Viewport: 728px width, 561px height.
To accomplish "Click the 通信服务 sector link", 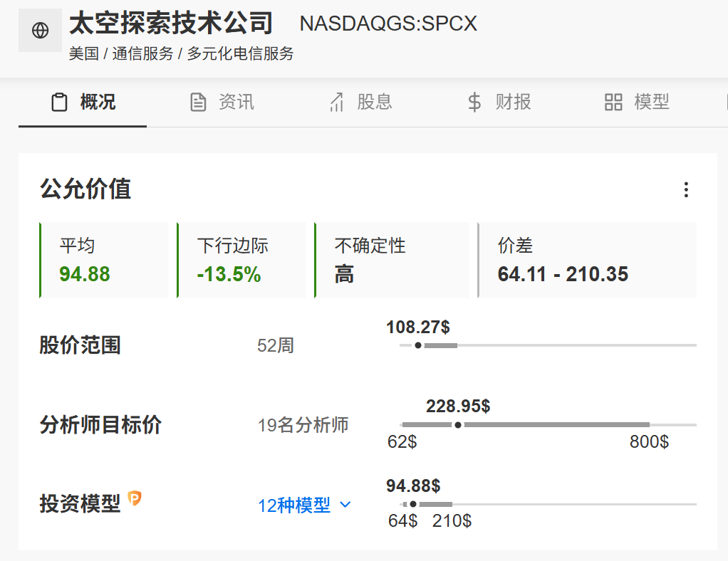I will (x=143, y=53).
